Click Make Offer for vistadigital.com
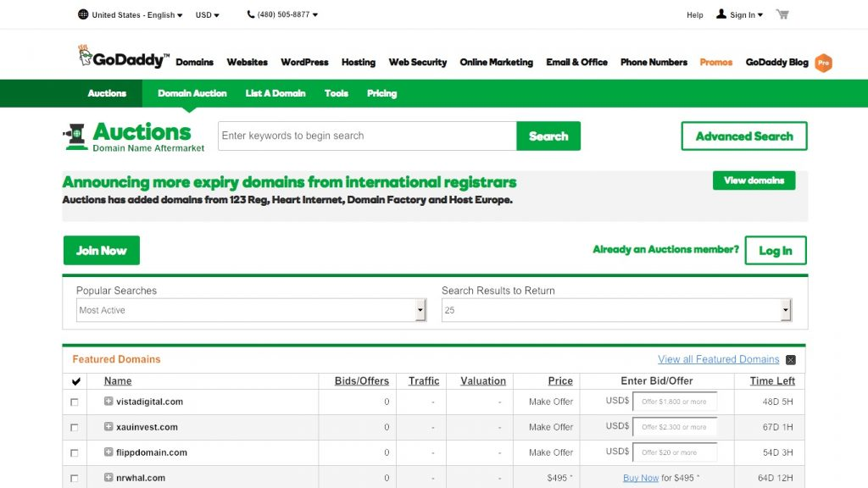The image size is (868, 488). (x=551, y=402)
